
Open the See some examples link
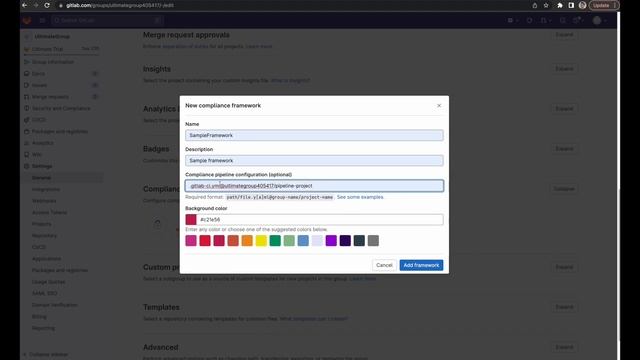click(360, 197)
